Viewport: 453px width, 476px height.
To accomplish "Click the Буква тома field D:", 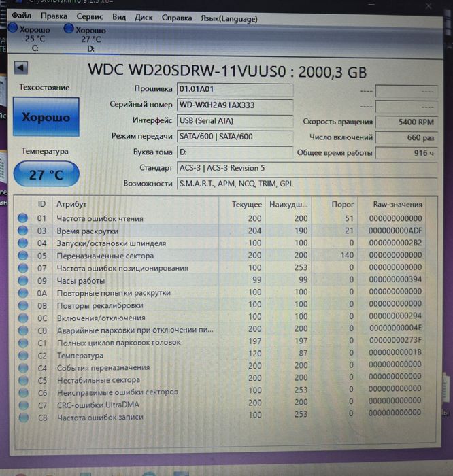I will coord(235,152).
